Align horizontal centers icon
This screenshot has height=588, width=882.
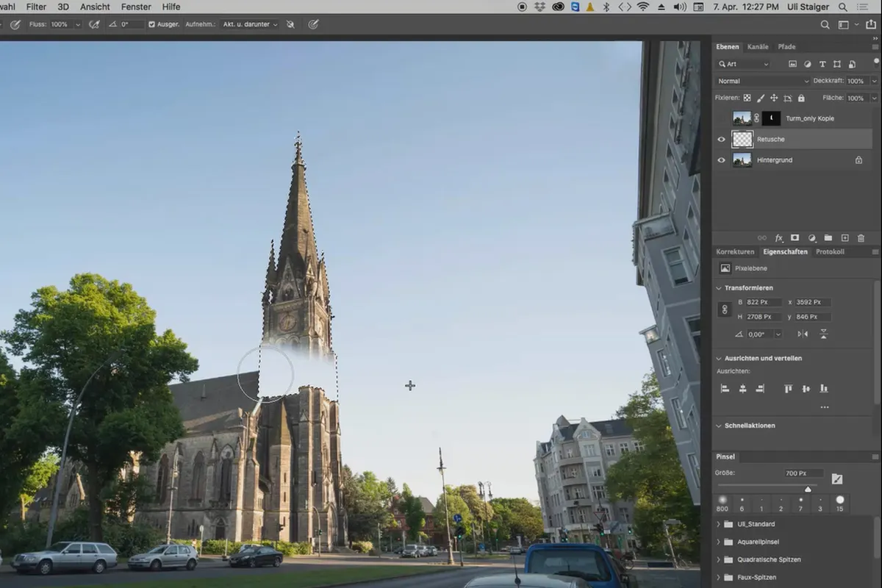pos(742,388)
